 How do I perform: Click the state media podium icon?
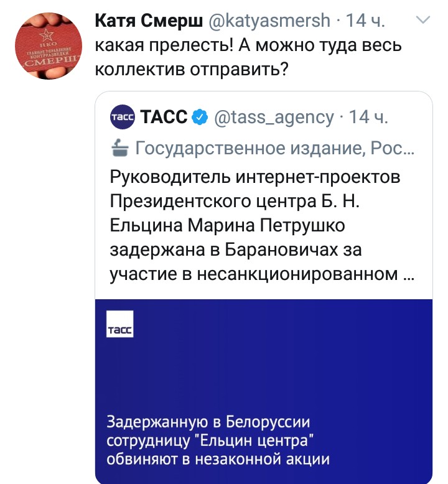click(x=118, y=147)
